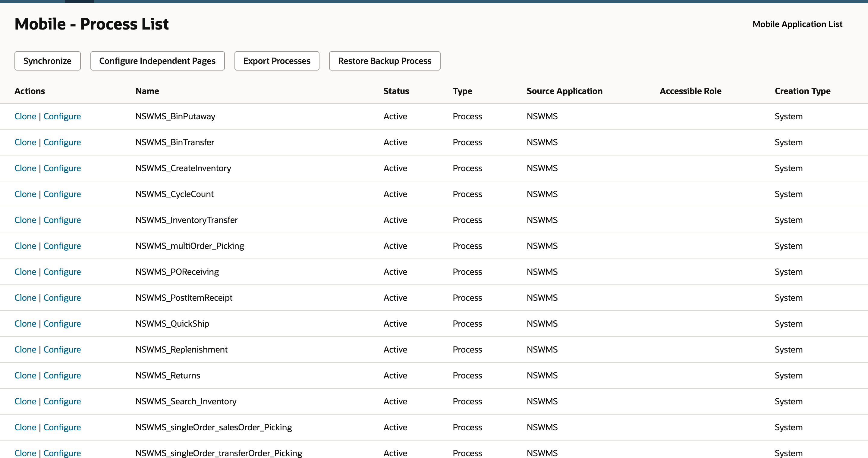Configure the NSWMS_Replenishment process
Viewport: 868px width, 458px height.
click(62, 350)
